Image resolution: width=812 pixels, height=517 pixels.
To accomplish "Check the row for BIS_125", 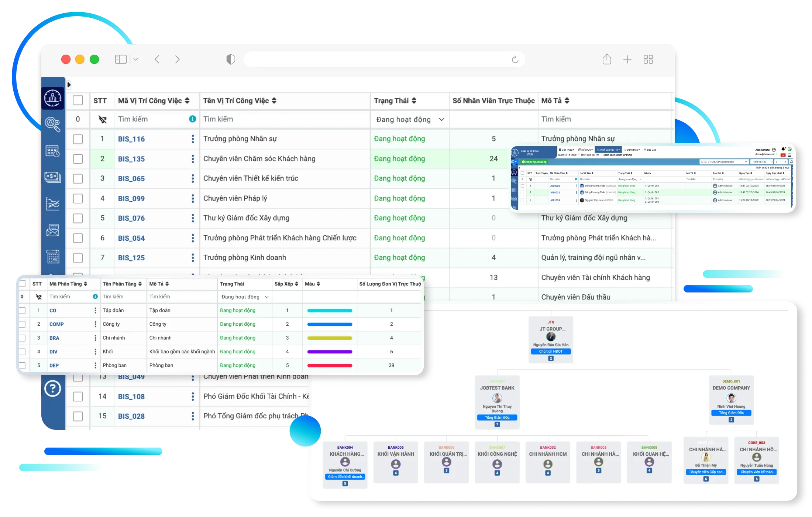I will coord(78,258).
